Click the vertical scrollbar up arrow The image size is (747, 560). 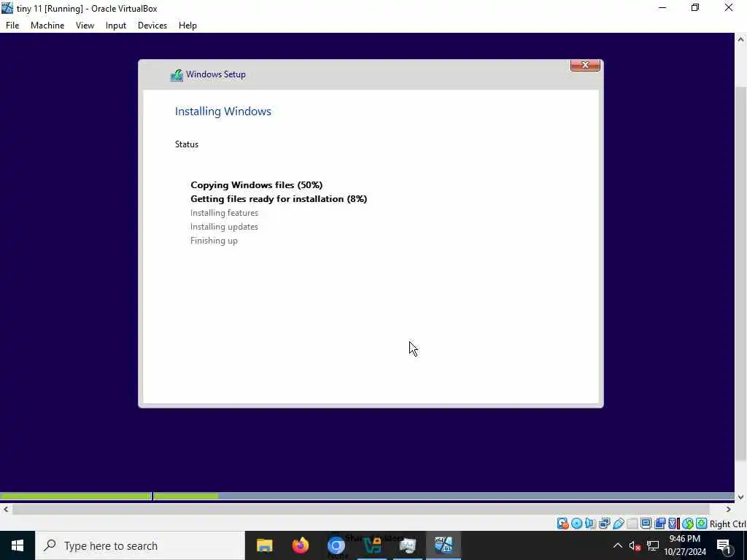[x=740, y=39]
